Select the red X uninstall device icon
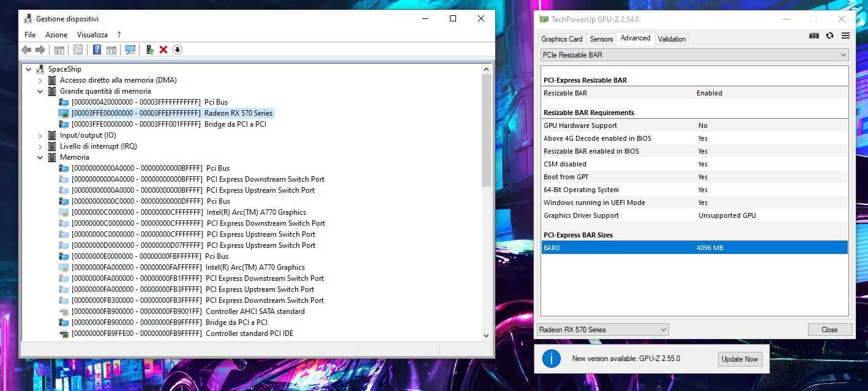 (163, 50)
